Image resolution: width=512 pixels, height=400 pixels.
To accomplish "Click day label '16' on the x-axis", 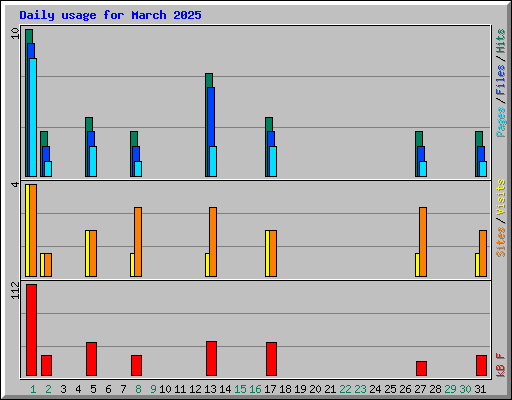I will [x=255, y=389].
